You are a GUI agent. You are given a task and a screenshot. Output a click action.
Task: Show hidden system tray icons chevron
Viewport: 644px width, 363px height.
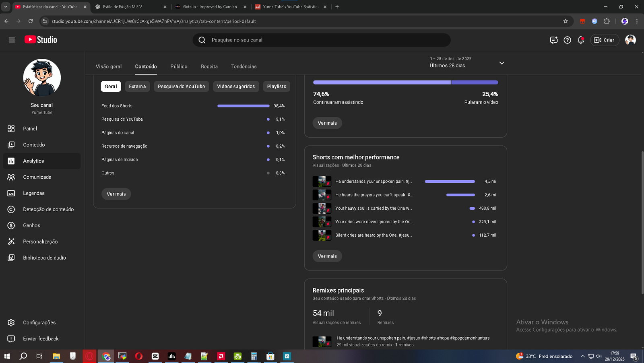point(582,356)
